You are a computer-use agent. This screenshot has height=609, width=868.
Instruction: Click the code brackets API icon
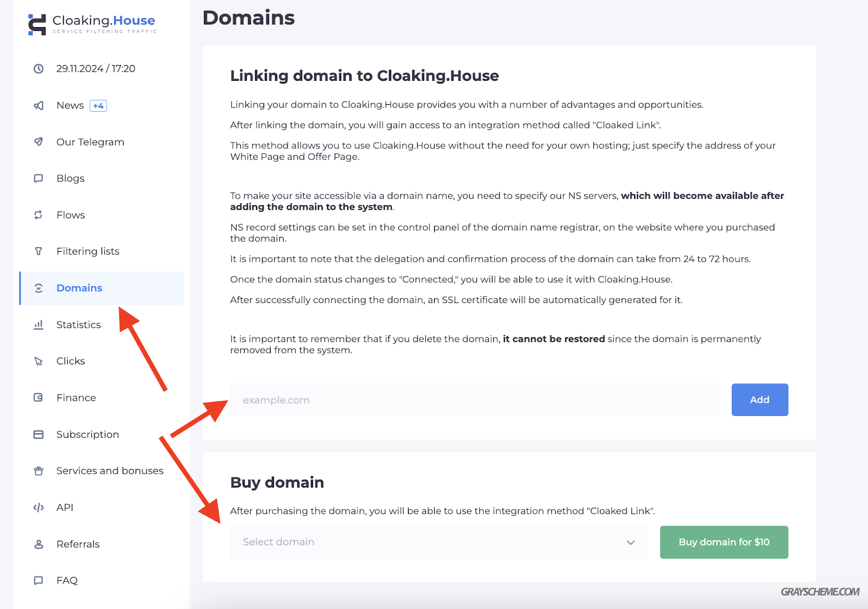pos(39,508)
